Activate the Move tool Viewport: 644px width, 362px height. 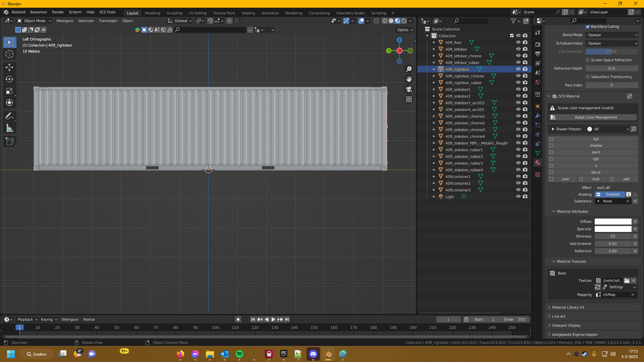tap(10, 67)
